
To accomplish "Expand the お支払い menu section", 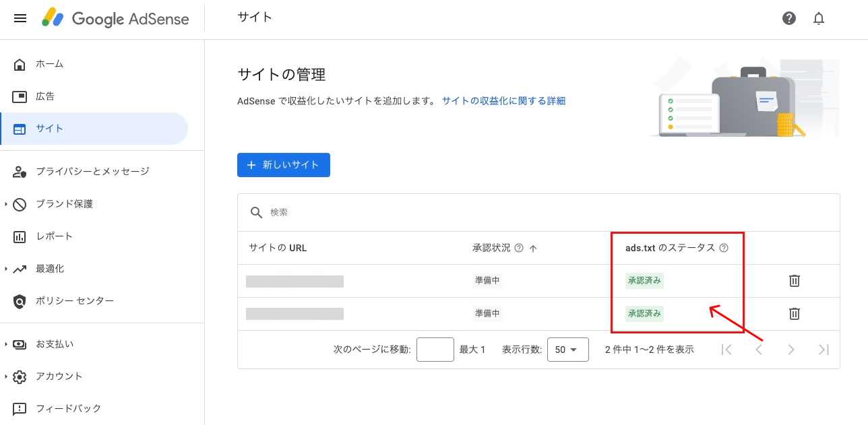I will click(x=6, y=344).
